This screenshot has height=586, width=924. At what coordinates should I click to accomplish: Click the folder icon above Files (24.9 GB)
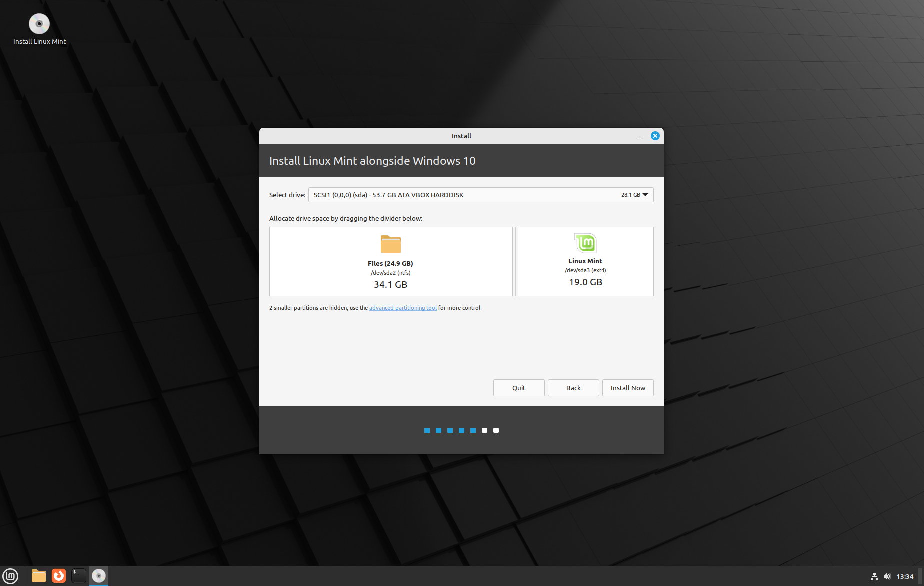(391, 244)
